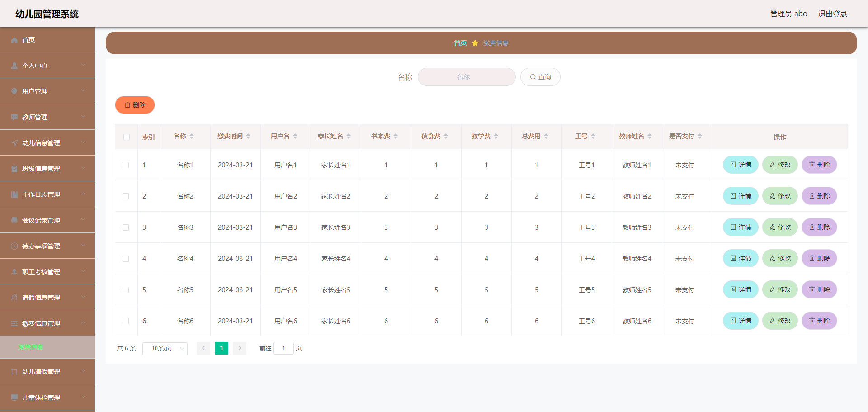Screen dimensions: 868x412
Task: Sort by 书本费 column sort arrows
Action: [x=396, y=137]
